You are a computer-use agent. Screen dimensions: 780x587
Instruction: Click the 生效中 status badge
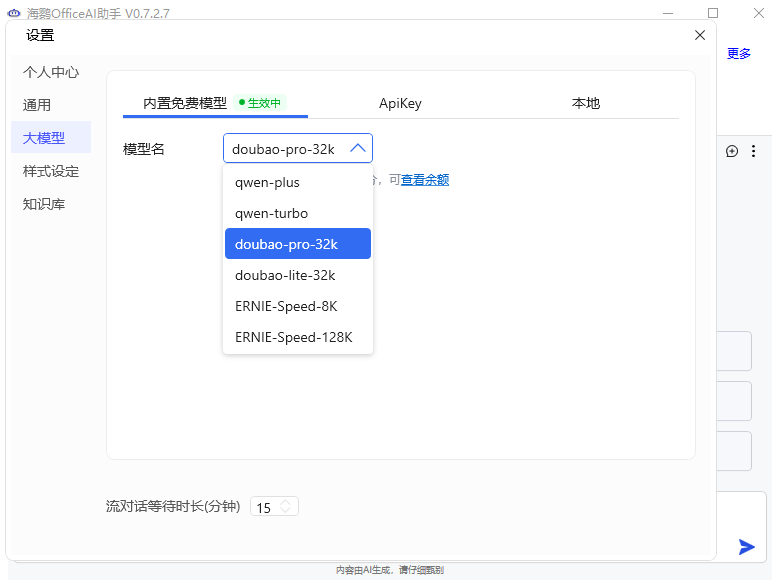[260, 103]
